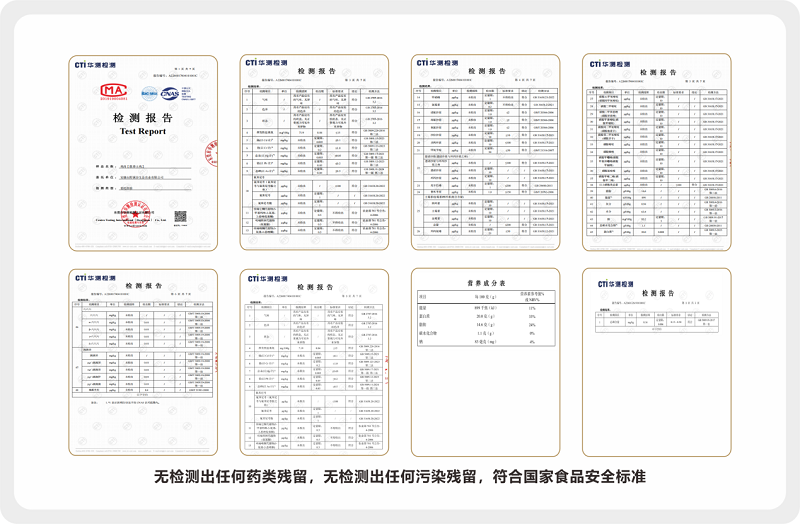Open the last report page with single-row table

pos(657,362)
